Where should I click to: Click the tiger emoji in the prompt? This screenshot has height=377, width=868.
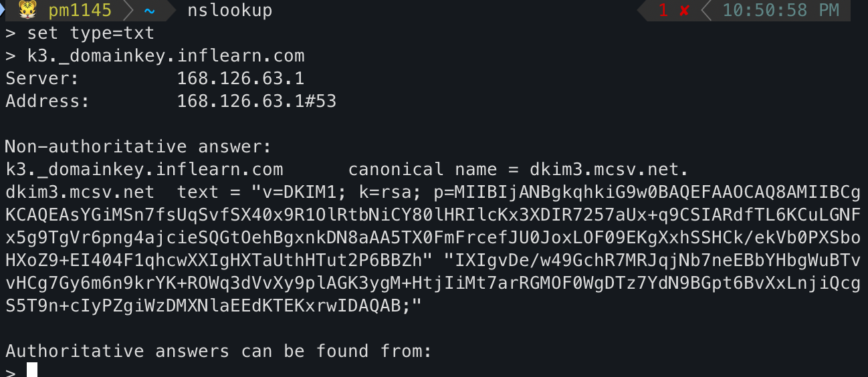(x=28, y=10)
